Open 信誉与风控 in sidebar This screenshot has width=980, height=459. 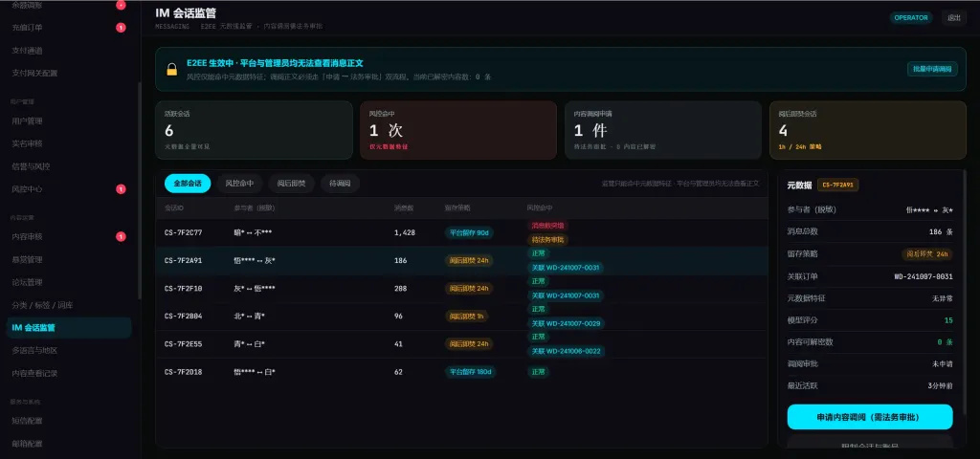click(32, 166)
